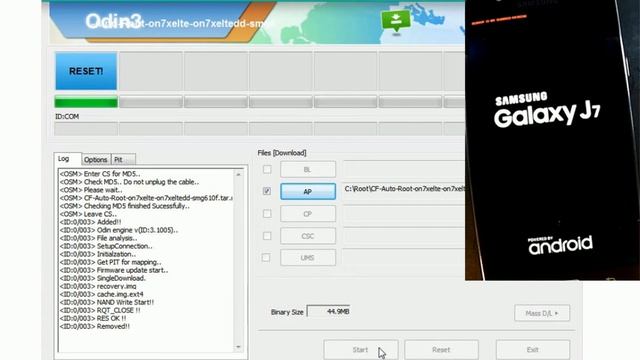
Task: Click the log line 'recovery.img'
Action: (98, 286)
